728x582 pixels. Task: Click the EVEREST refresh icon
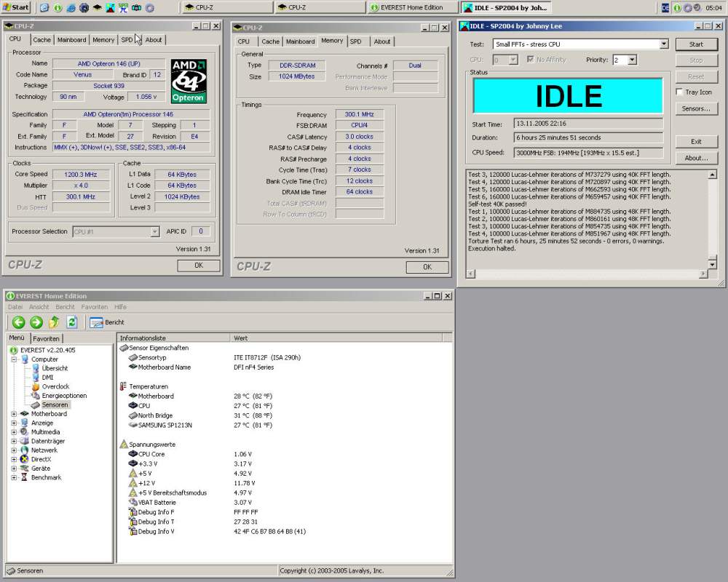[71, 322]
